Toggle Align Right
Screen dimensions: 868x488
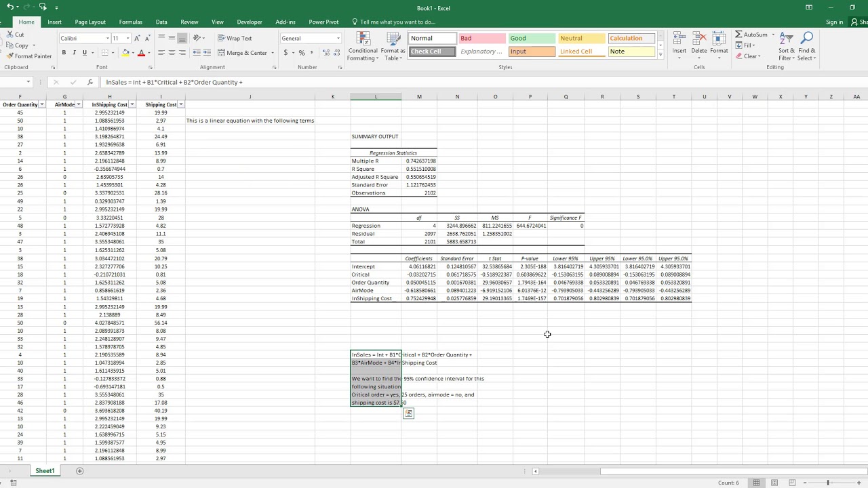(182, 53)
